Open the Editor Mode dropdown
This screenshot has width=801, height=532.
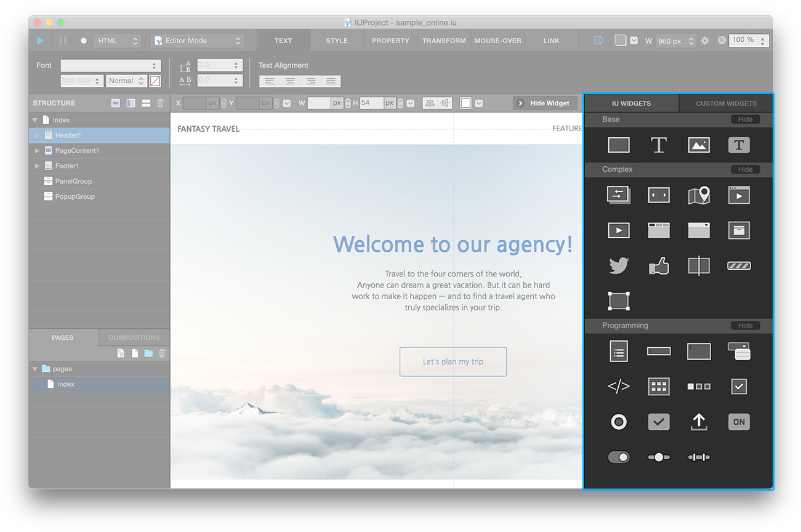click(197, 41)
